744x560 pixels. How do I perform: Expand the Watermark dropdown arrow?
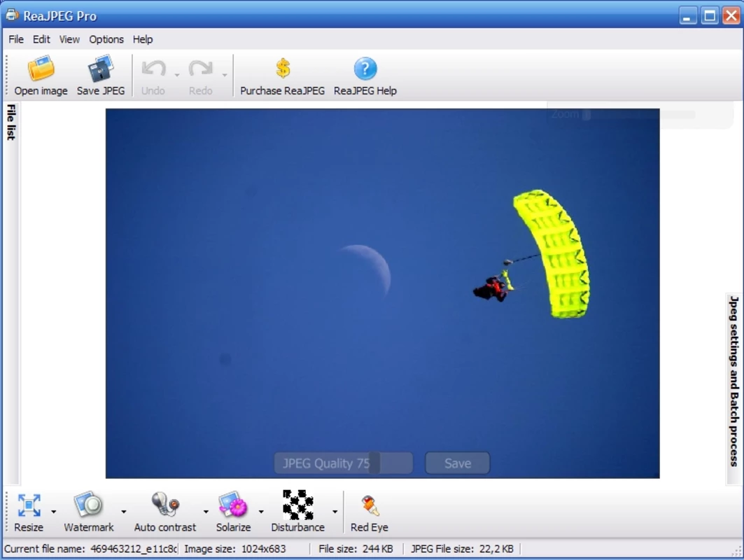(x=123, y=512)
